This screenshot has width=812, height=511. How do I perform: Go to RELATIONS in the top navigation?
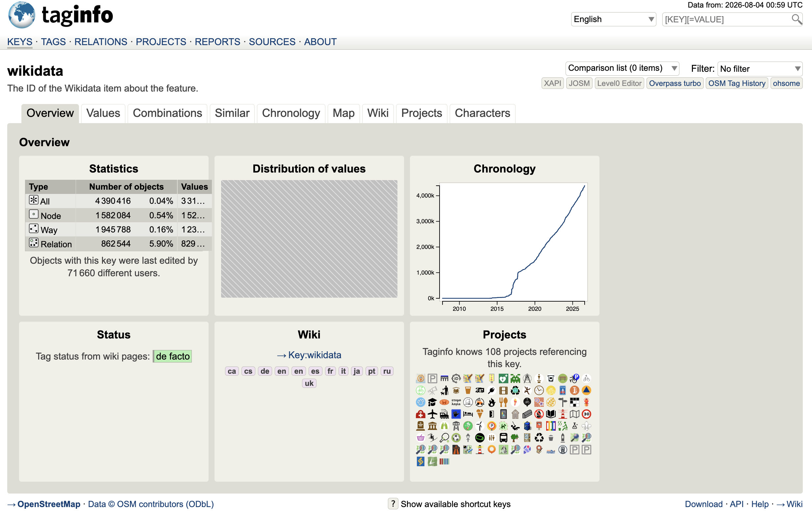click(x=101, y=42)
